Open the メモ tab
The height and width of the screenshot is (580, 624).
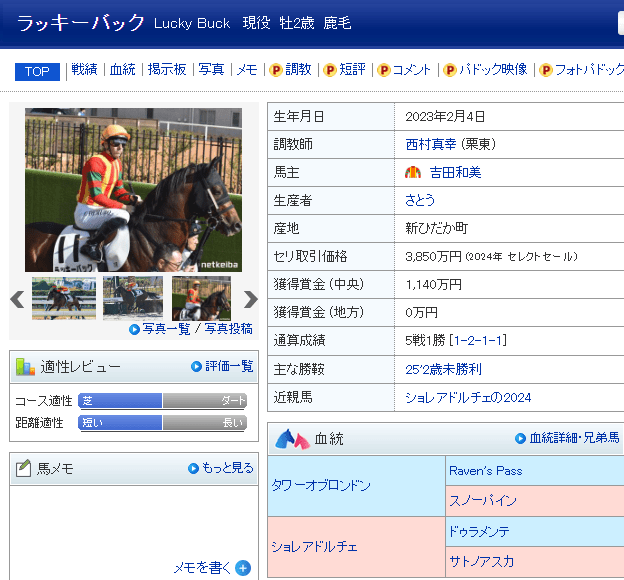(247, 70)
